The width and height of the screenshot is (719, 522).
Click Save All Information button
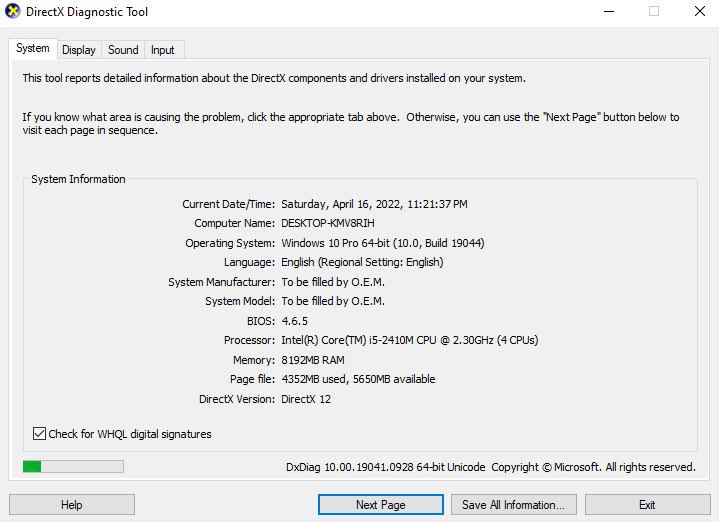point(513,505)
